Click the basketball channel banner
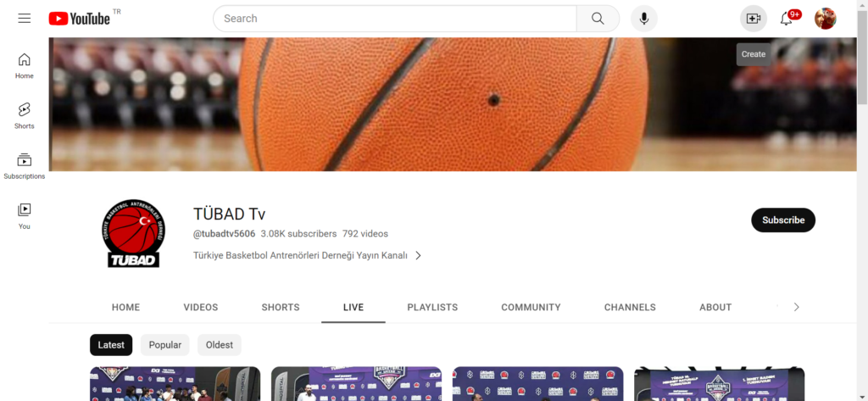This screenshot has width=868, height=401. point(453,104)
